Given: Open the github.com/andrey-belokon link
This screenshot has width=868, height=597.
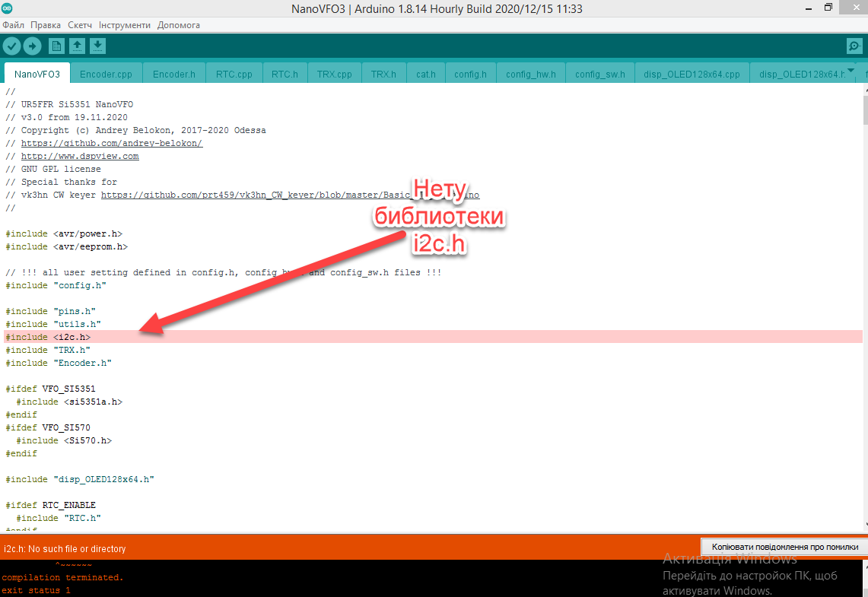Looking at the screenshot, I should pyautogui.click(x=111, y=143).
